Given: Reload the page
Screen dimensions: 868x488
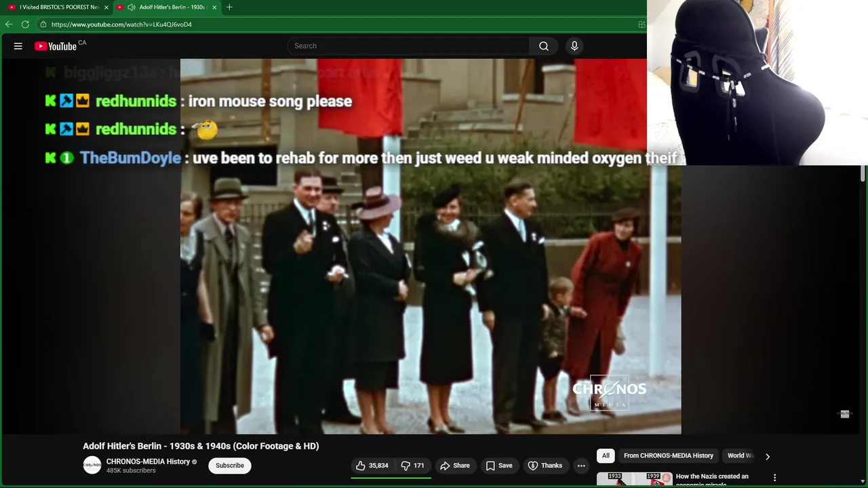Looking at the screenshot, I should click(x=25, y=24).
